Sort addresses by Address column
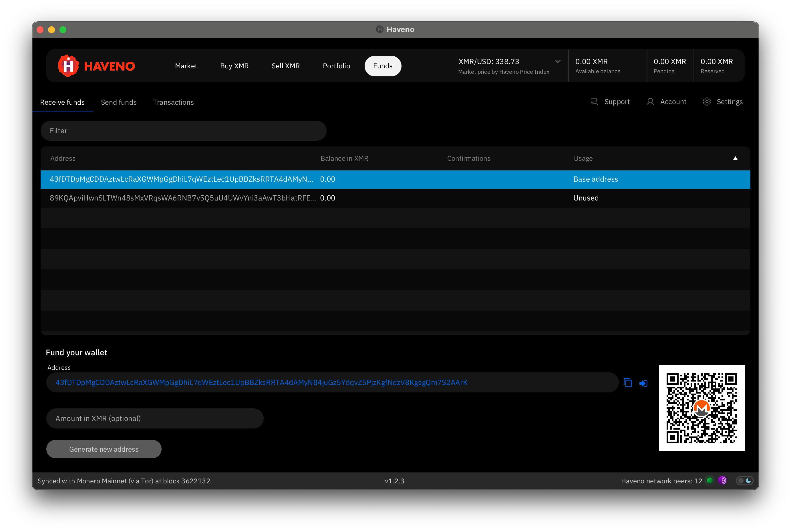The height and width of the screenshot is (532, 791). tap(63, 158)
